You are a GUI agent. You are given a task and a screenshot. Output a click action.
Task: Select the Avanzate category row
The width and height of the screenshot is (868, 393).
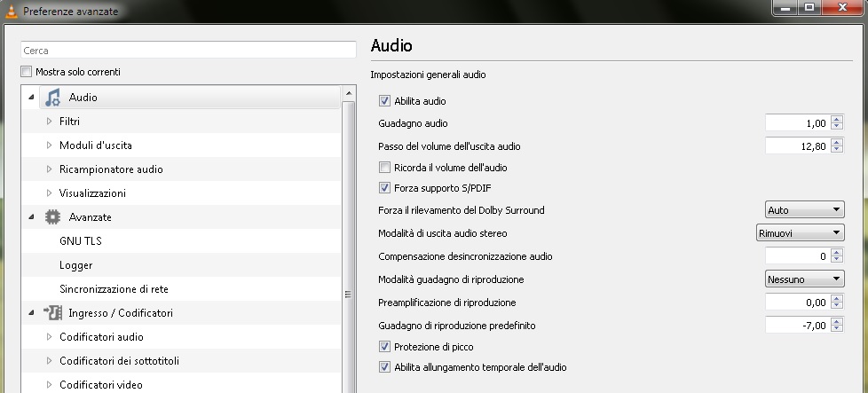[182, 217]
